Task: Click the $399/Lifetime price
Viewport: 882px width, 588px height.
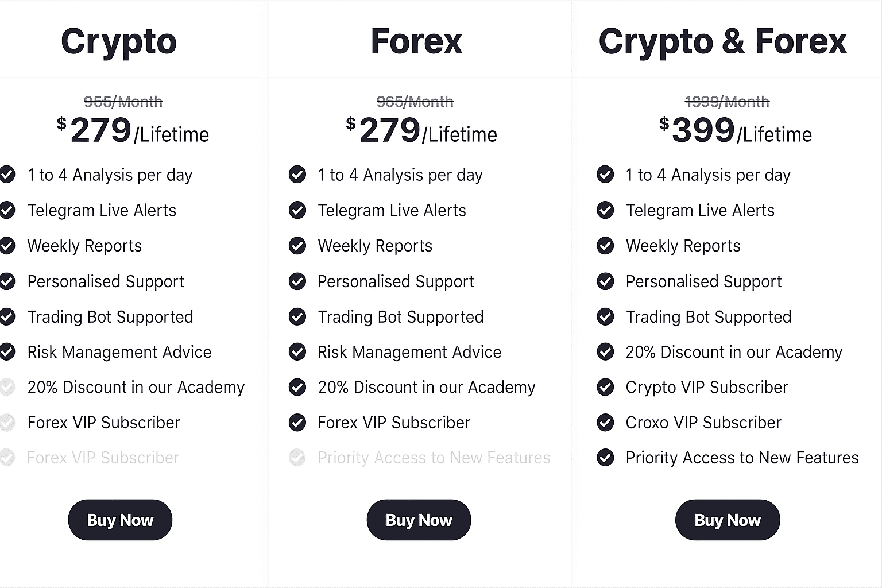Action: tap(735, 131)
